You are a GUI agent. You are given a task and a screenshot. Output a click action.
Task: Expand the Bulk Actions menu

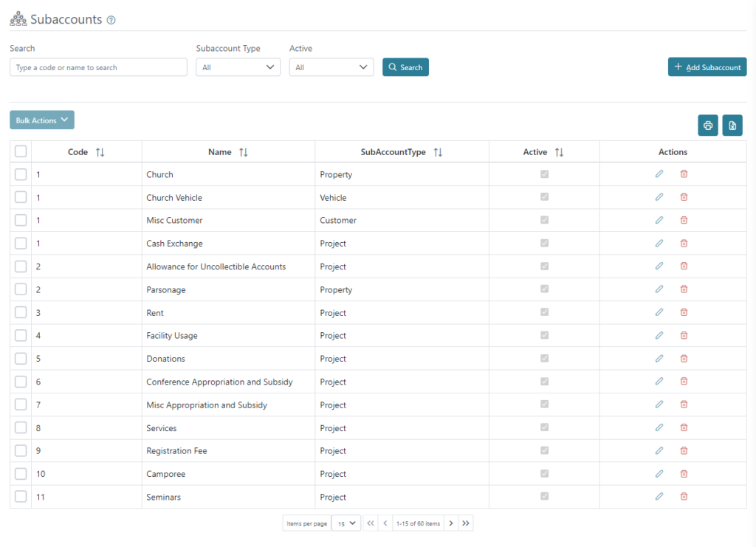point(41,120)
